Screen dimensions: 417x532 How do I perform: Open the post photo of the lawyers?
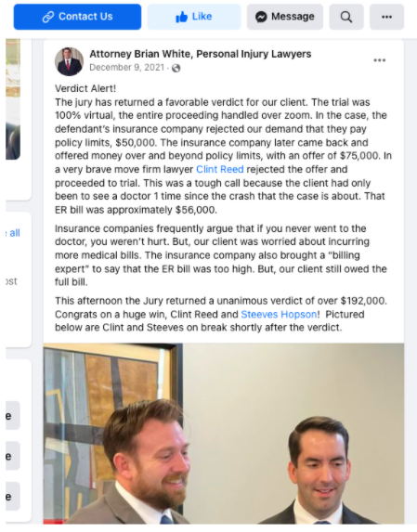224,434
